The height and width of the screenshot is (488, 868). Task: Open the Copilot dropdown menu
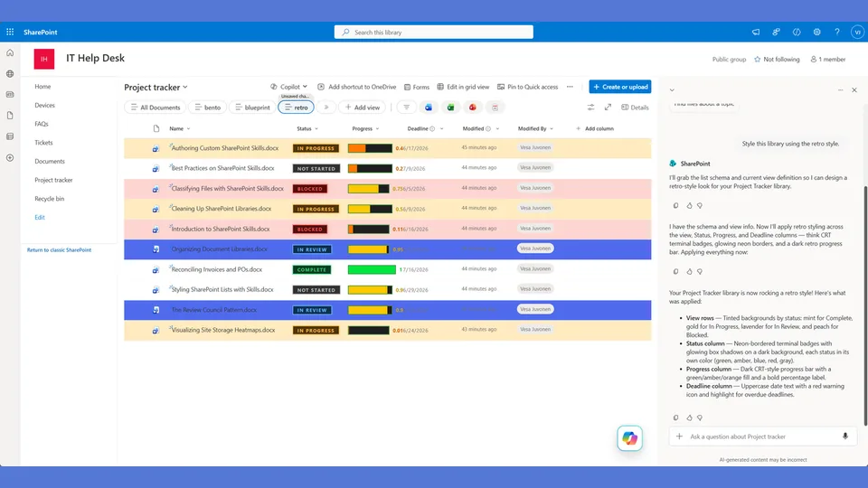[288, 87]
